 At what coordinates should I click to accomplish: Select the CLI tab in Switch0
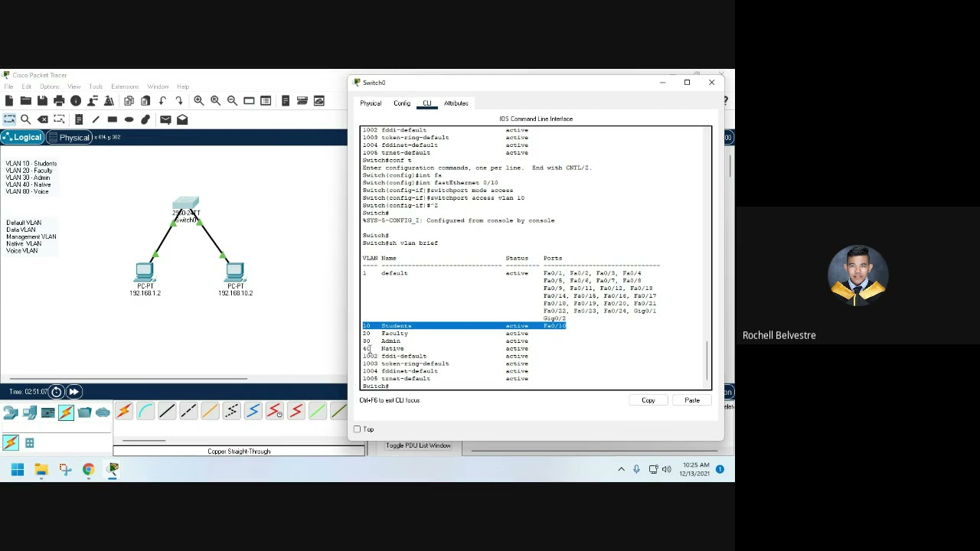click(427, 103)
